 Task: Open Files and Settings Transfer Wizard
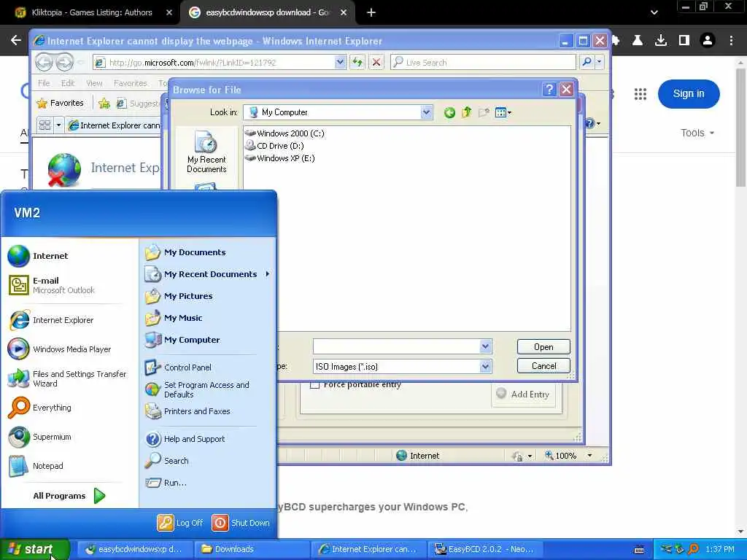click(68, 378)
